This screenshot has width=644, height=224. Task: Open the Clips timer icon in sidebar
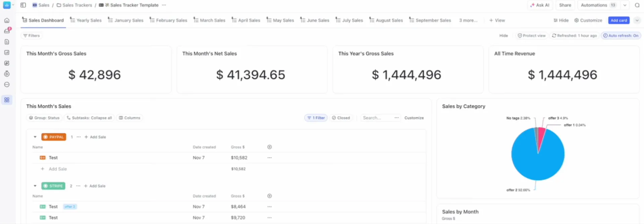7,74
